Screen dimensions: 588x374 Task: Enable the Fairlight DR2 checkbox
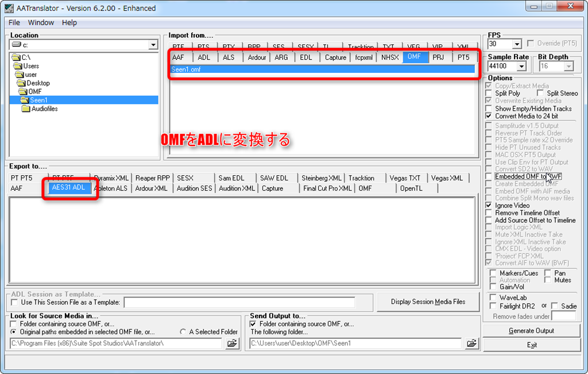pos(493,306)
